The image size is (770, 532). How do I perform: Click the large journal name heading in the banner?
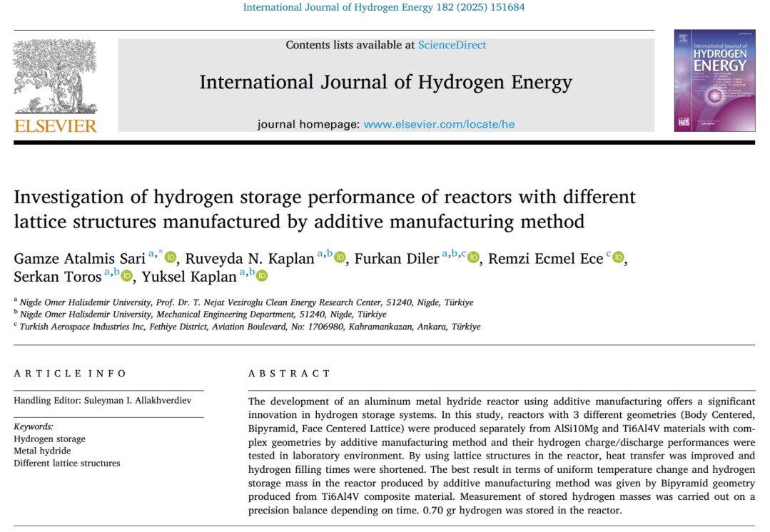coord(385,83)
